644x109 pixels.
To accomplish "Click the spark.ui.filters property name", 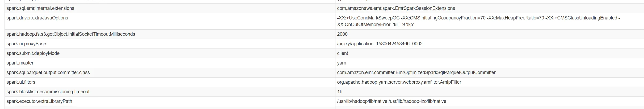I will pyautogui.click(x=21, y=82).
